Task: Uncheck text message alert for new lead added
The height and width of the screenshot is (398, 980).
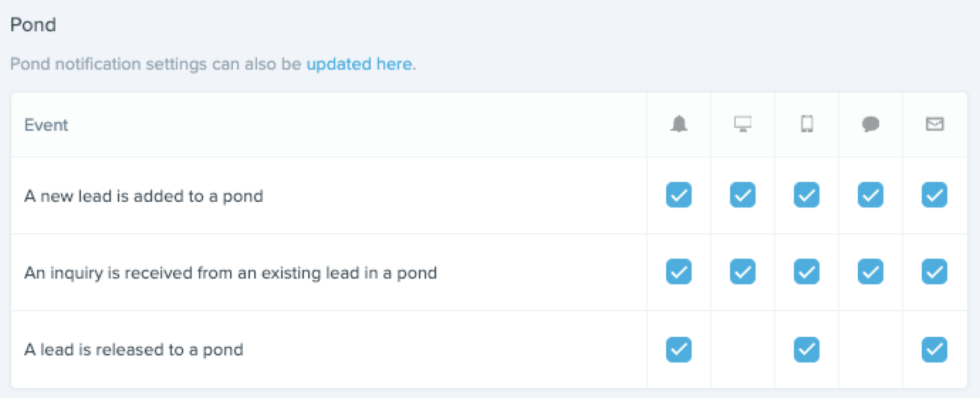Action: click(871, 195)
